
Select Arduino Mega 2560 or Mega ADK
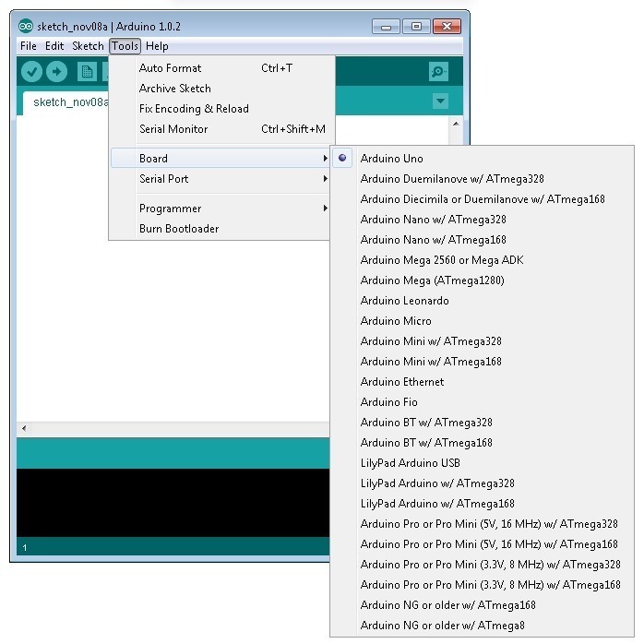point(483,259)
